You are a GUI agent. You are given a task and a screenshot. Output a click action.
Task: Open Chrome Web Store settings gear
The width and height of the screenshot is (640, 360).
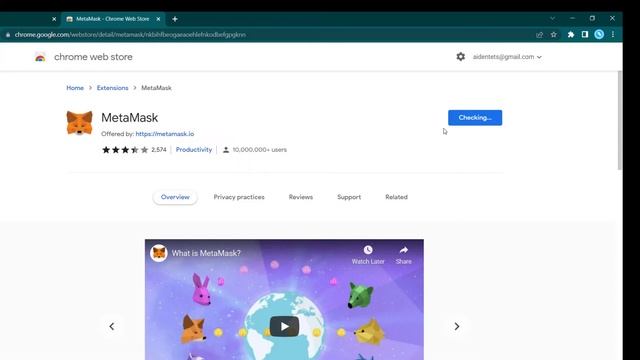point(460,57)
